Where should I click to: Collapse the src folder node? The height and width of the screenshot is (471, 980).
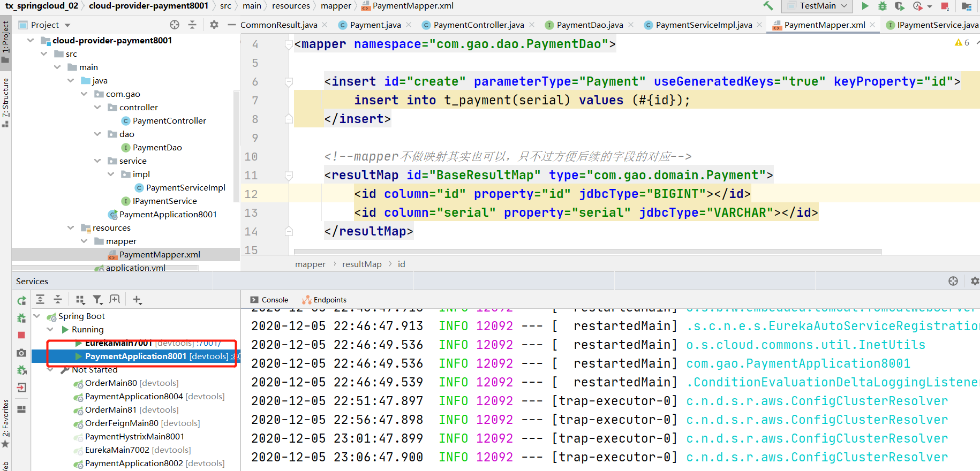coord(44,54)
